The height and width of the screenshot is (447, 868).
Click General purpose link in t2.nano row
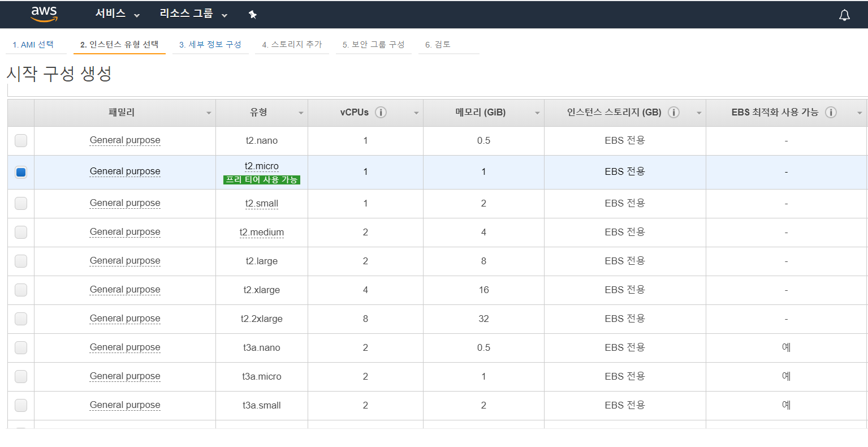pos(125,140)
